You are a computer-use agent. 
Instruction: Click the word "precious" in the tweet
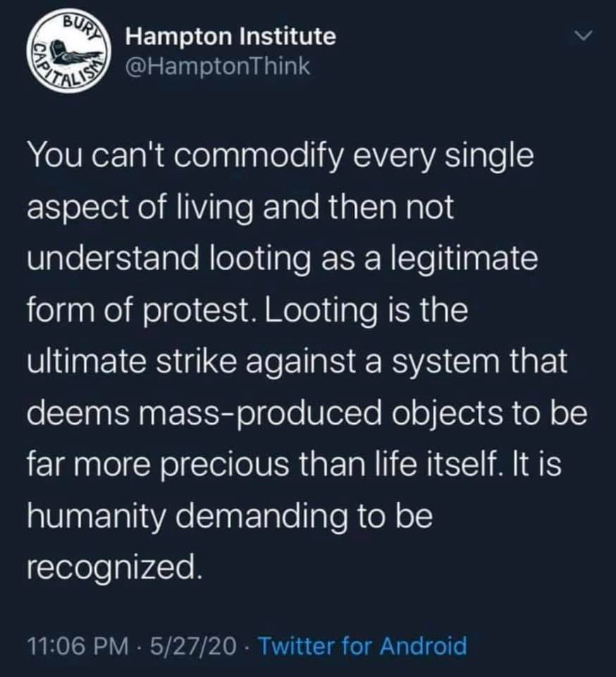pos(225,465)
